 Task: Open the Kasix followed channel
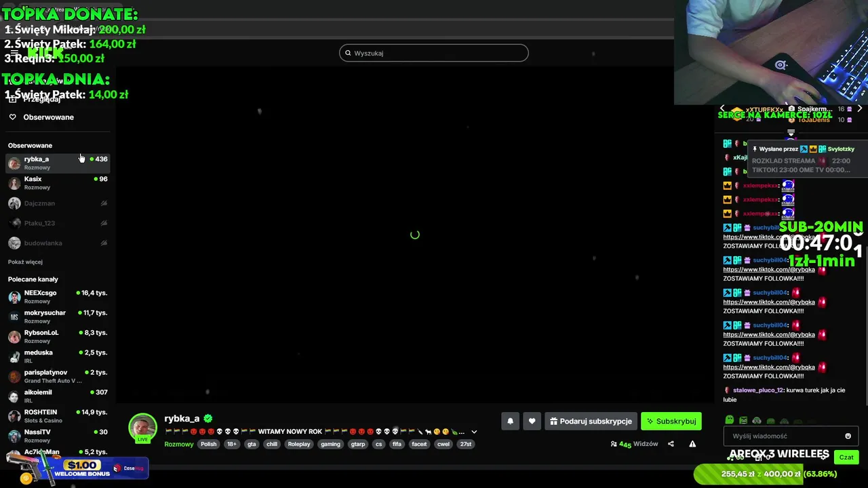(57, 183)
